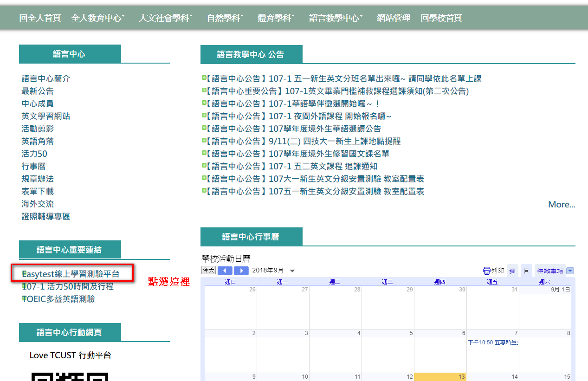Go to 回全人首頁 in navigation bar
This screenshot has width=588, height=381.
(40, 18)
